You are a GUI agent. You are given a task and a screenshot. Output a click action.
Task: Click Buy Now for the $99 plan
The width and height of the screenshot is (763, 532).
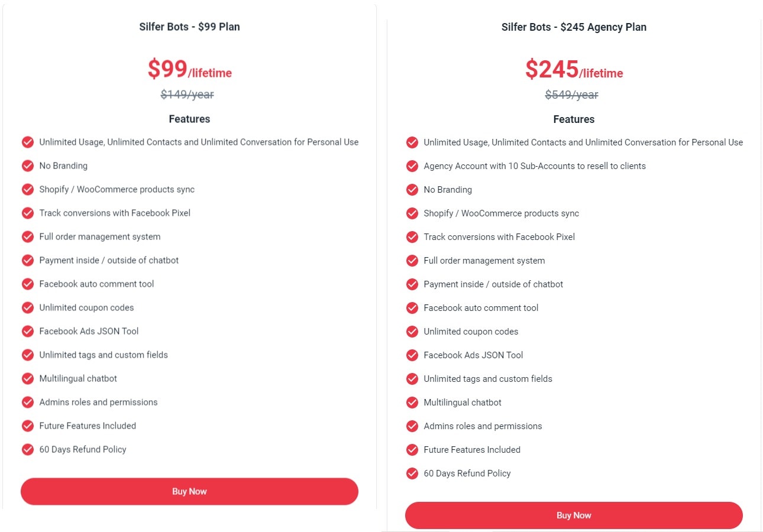[x=189, y=491]
